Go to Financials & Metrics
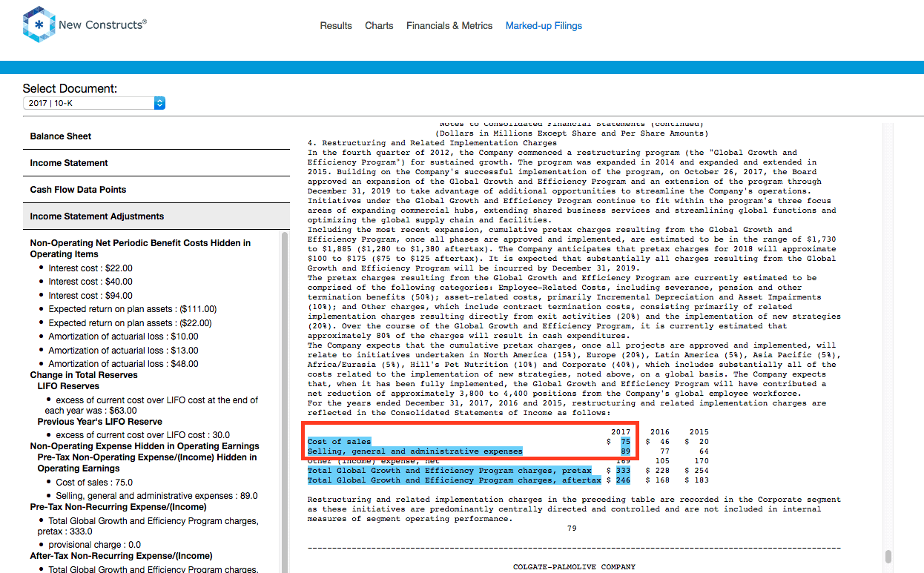Image resolution: width=924 pixels, height=573 pixels. (449, 25)
